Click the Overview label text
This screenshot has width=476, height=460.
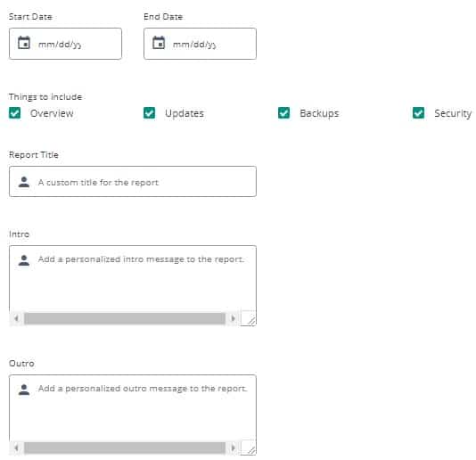coord(52,113)
